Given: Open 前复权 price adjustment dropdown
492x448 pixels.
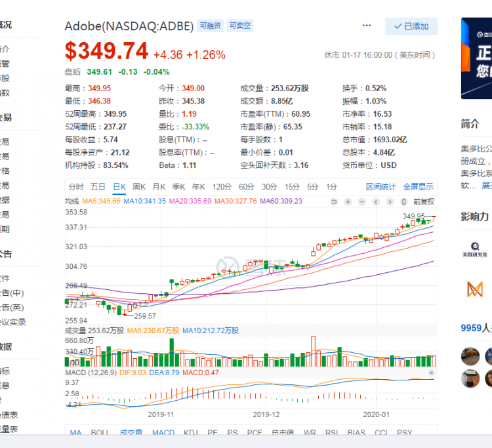Looking at the screenshot, I should (424, 202).
